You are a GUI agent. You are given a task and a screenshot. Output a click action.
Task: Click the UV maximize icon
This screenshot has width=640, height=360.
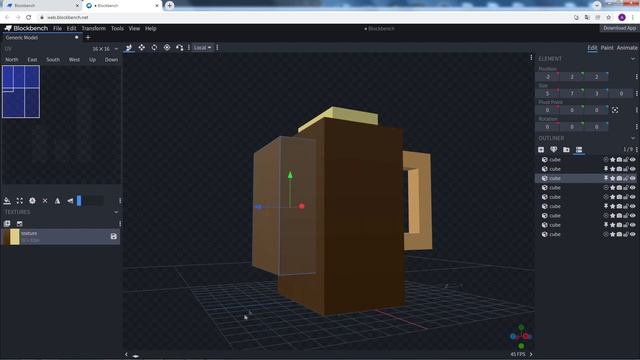pos(20,200)
